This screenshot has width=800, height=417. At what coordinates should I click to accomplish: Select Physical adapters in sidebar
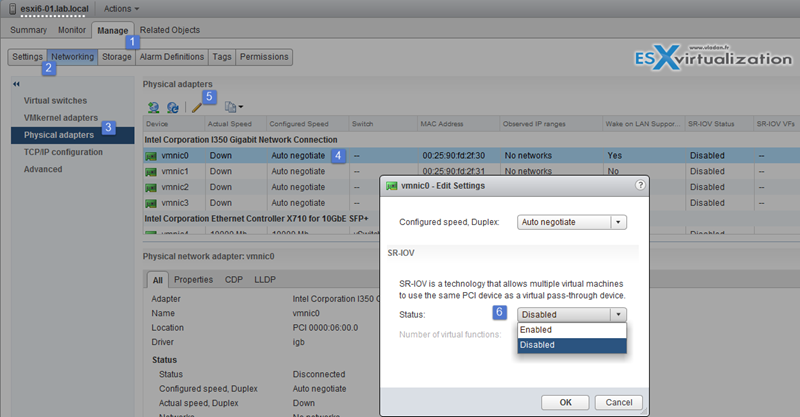(72, 135)
